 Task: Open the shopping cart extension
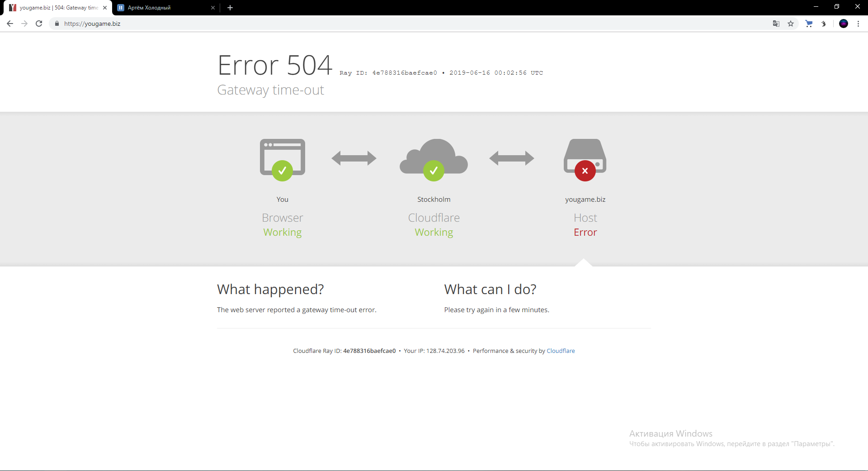pyautogui.click(x=809, y=24)
